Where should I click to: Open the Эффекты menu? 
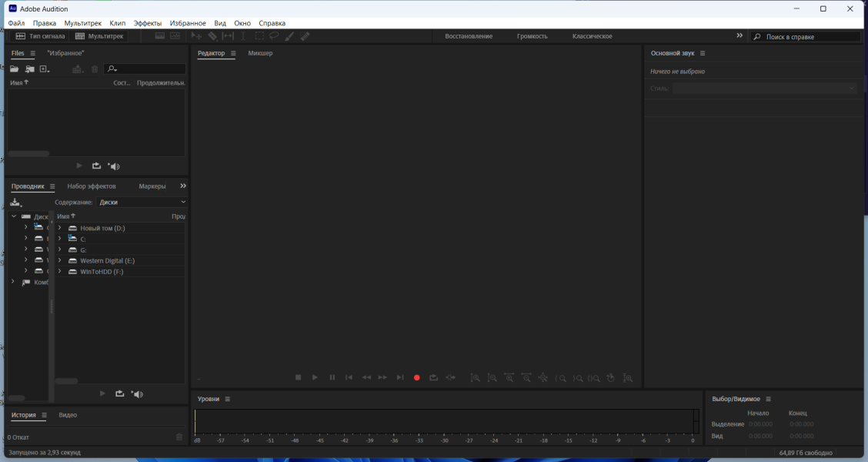pos(148,23)
